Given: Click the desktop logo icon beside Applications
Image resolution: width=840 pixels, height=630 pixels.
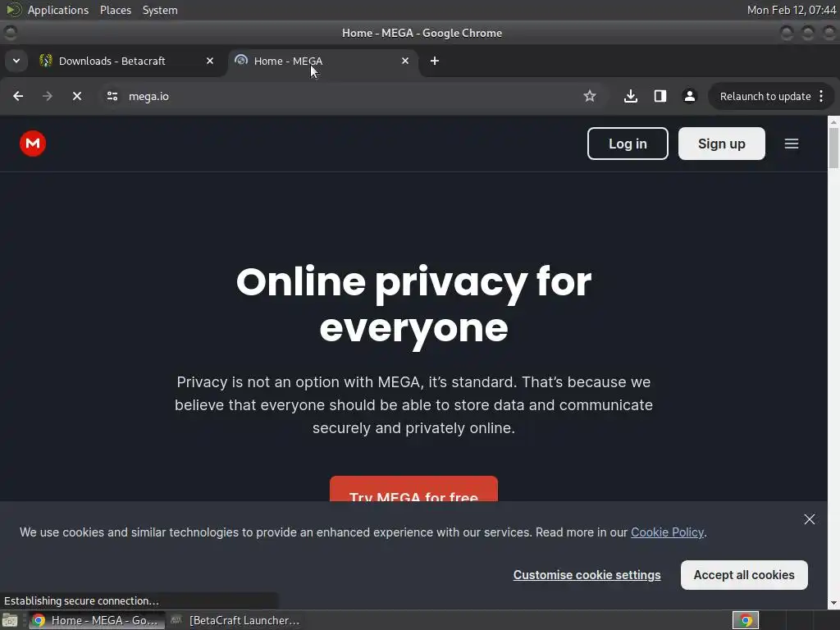Looking at the screenshot, I should [13, 10].
